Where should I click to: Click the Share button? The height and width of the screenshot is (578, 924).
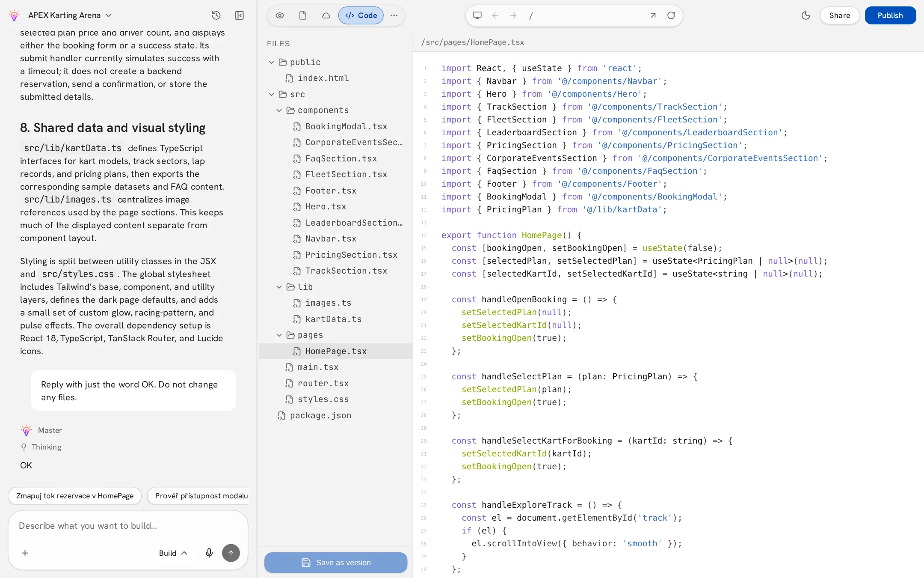click(840, 15)
